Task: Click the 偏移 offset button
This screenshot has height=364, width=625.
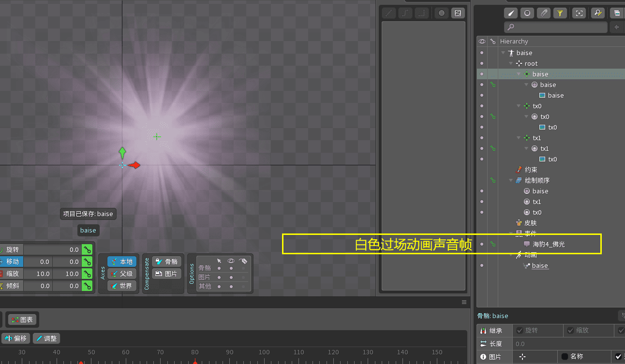Action: [x=16, y=338]
